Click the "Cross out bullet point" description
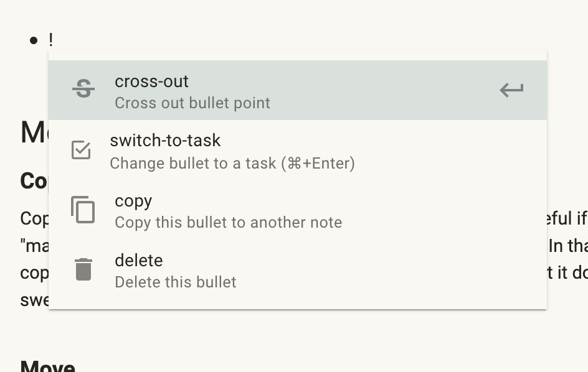 pyautogui.click(x=192, y=103)
